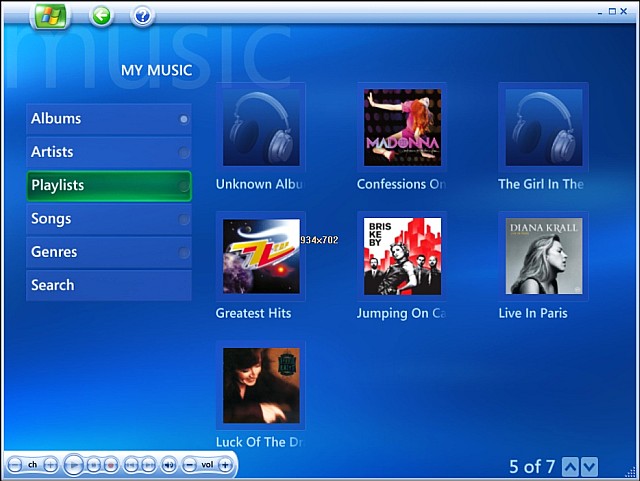
Task: Open the Unknown Album headphone cover
Action: point(261,127)
